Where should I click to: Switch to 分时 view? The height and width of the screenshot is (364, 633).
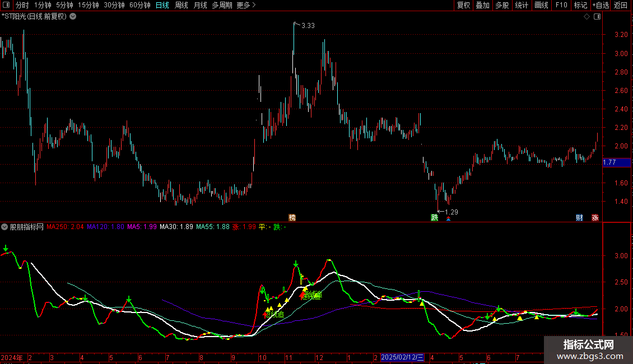[22, 5]
